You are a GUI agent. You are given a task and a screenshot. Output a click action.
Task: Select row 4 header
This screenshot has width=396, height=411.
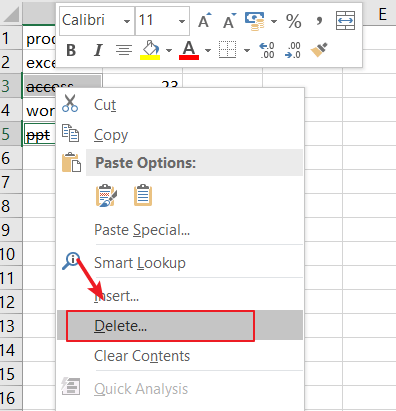(11, 110)
